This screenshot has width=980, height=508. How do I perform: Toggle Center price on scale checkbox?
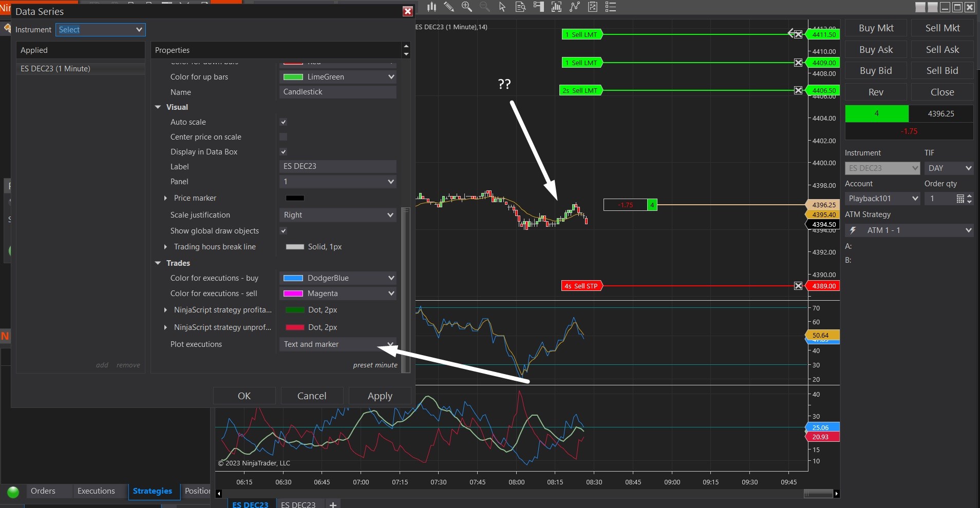click(x=283, y=137)
